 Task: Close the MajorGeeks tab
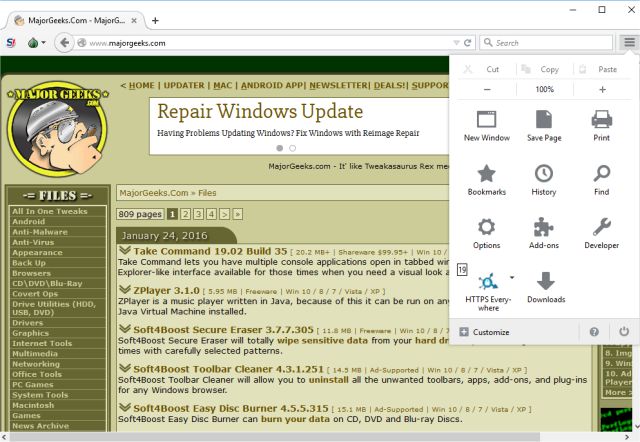(x=134, y=20)
